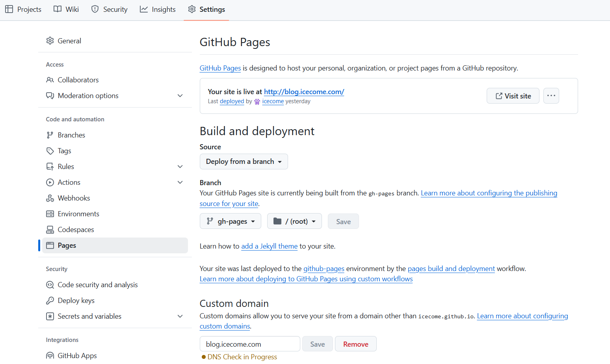610x364 pixels.
Task: Click the Secrets and variables asterisk icon
Action: (50, 316)
